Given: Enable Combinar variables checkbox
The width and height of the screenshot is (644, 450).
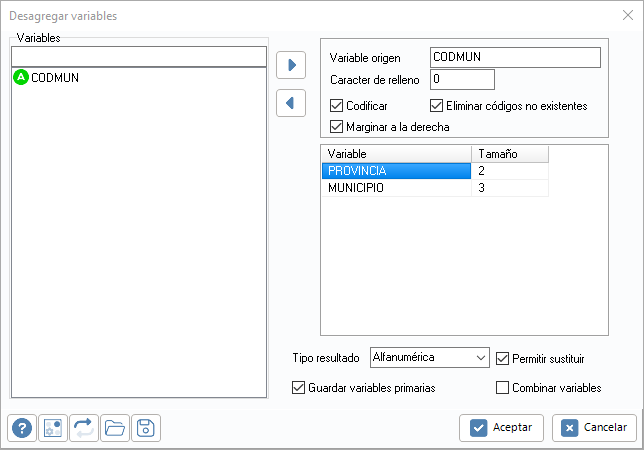Looking at the screenshot, I should [503, 387].
